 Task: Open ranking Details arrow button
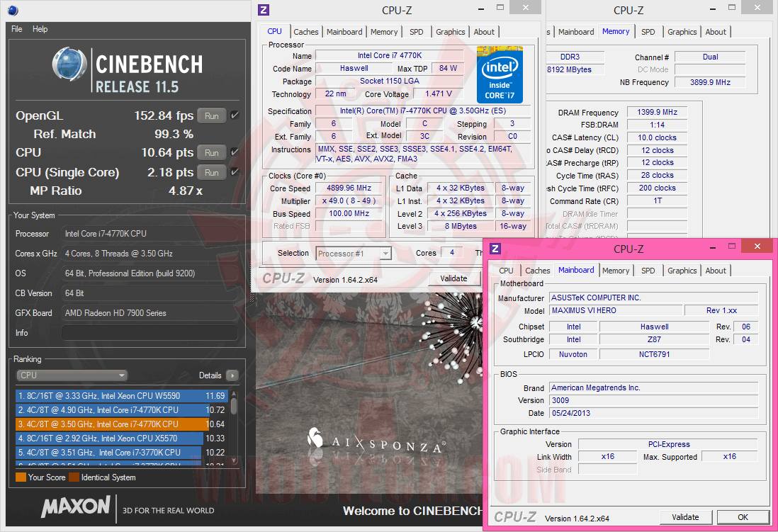point(232,375)
